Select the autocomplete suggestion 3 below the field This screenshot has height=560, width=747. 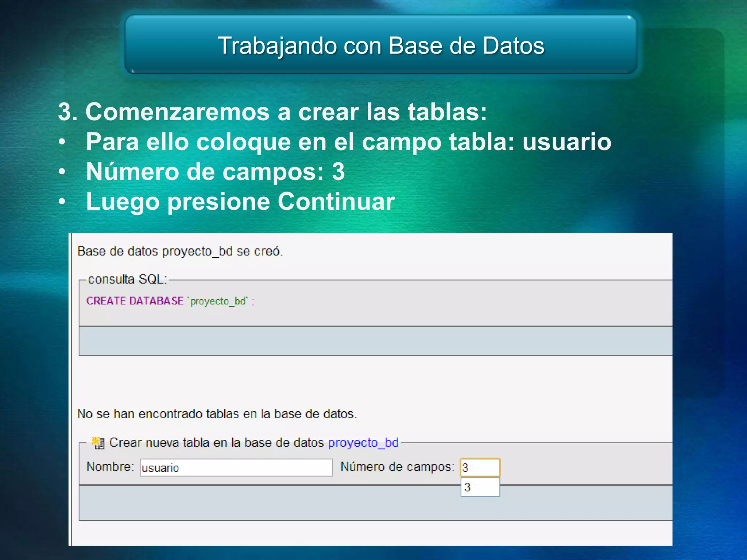[480, 487]
